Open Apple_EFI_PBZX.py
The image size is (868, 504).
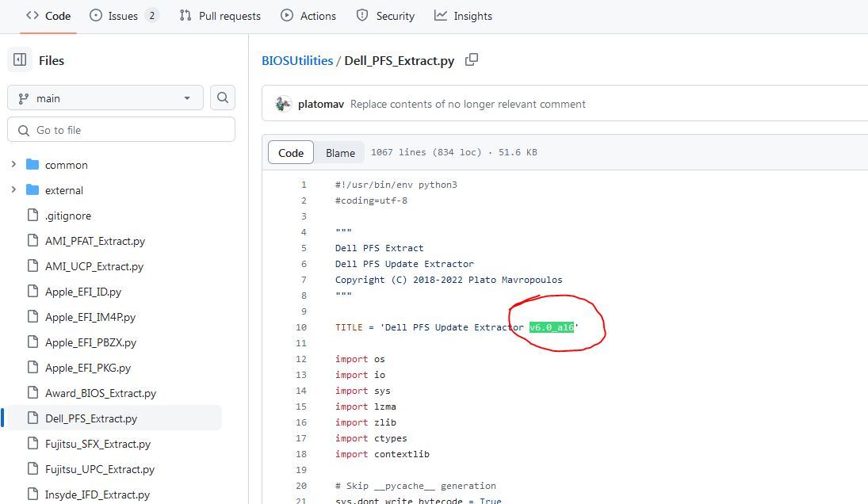(x=91, y=343)
